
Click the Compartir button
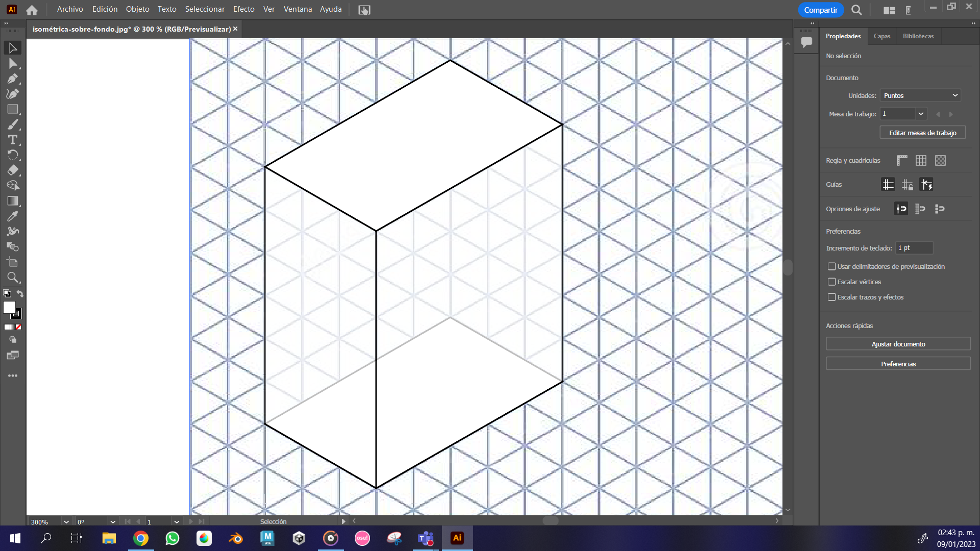coord(821,10)
